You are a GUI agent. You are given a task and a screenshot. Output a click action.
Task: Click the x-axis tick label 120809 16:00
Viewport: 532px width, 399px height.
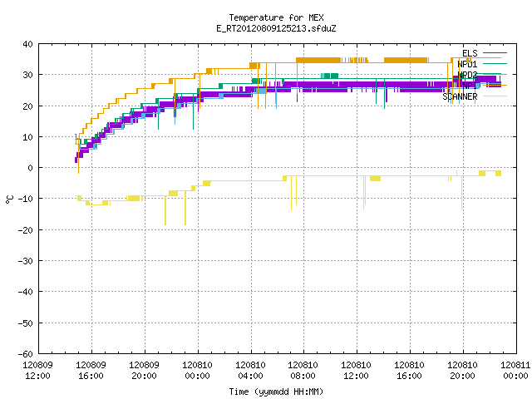(91, 371)
